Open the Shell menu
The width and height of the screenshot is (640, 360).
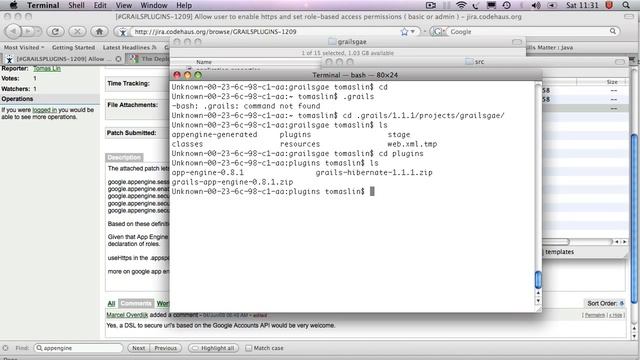pyautogui.click(x=76, y=5)
